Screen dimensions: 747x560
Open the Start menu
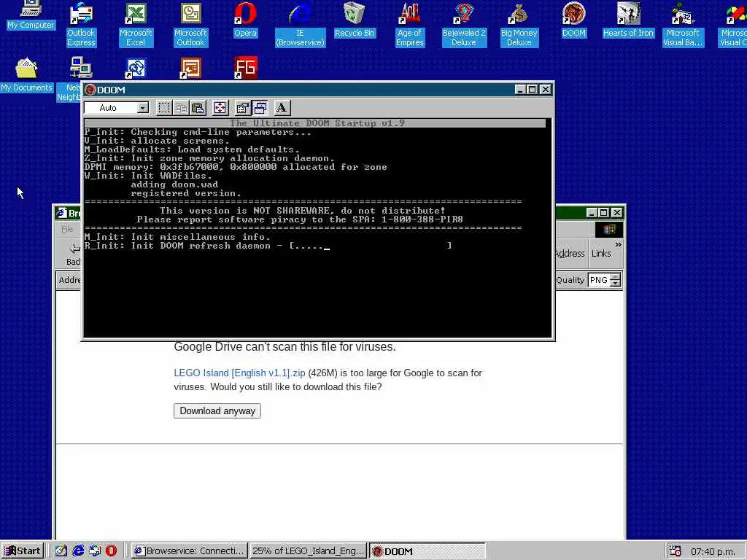pyautogui.click(x=23, y=551)
